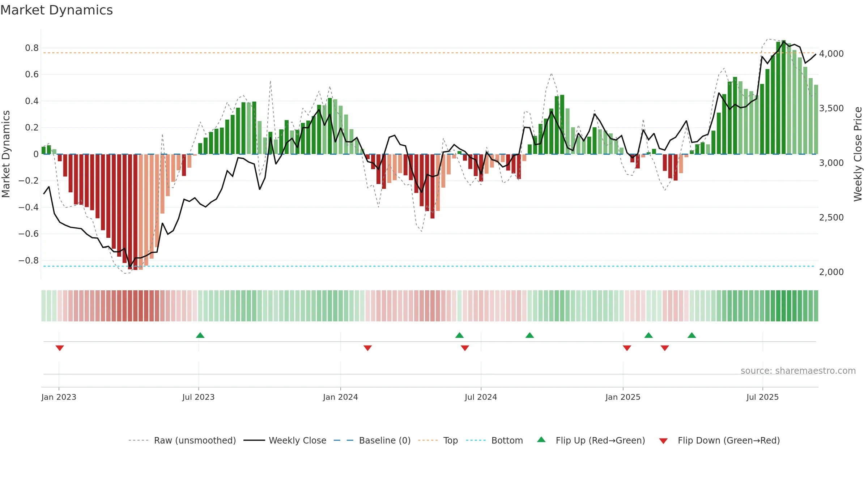This screenshot has width=868, height=488.
Task: Click the cyan dashed Bottom threshold line
Action: pyautogui.click(x=429, y=266)
